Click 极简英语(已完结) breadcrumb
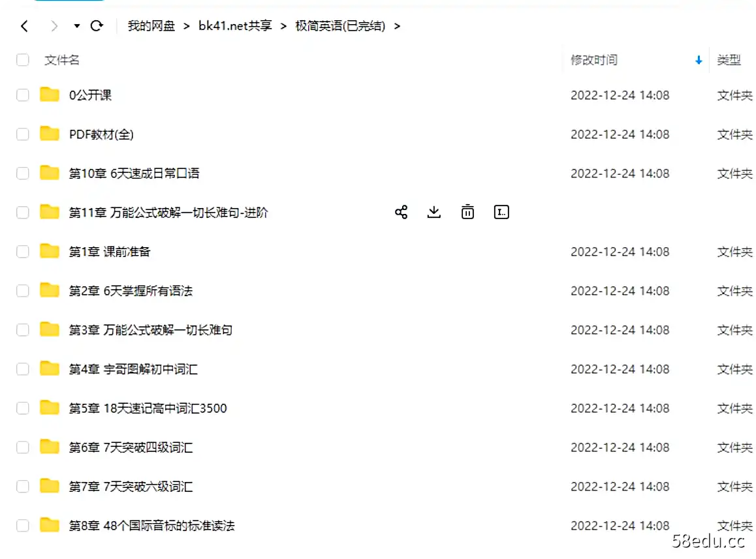Viewport: 756px width, 559px height. (x=340, y=26)
